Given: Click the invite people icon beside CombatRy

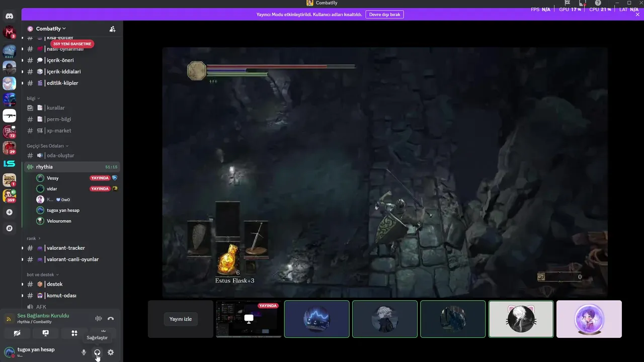Looking at the screenshot, I should click(x=112, y=29).
